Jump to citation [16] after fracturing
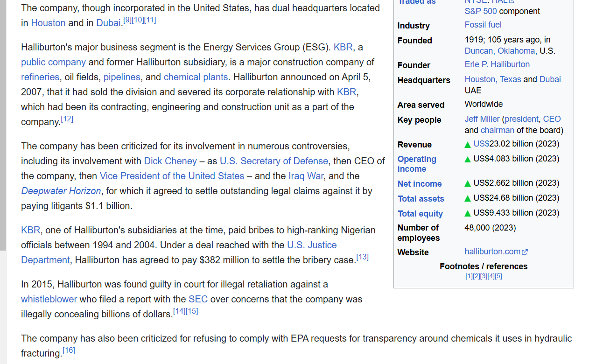 69,350
